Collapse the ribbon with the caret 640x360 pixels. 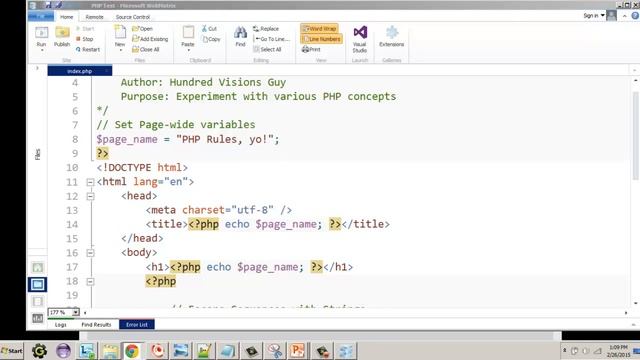pyautogui.click(x=624, y=16)
